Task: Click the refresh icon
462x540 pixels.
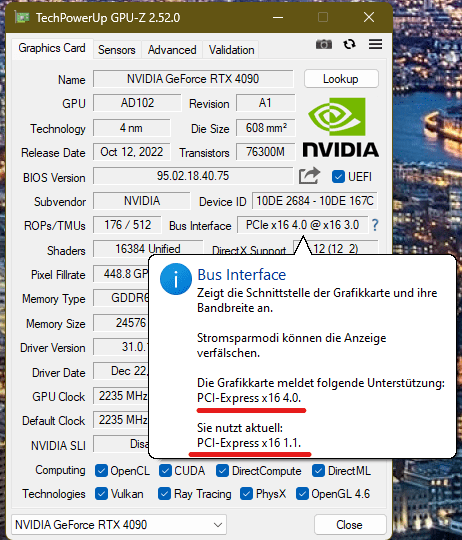Action: 349,44
